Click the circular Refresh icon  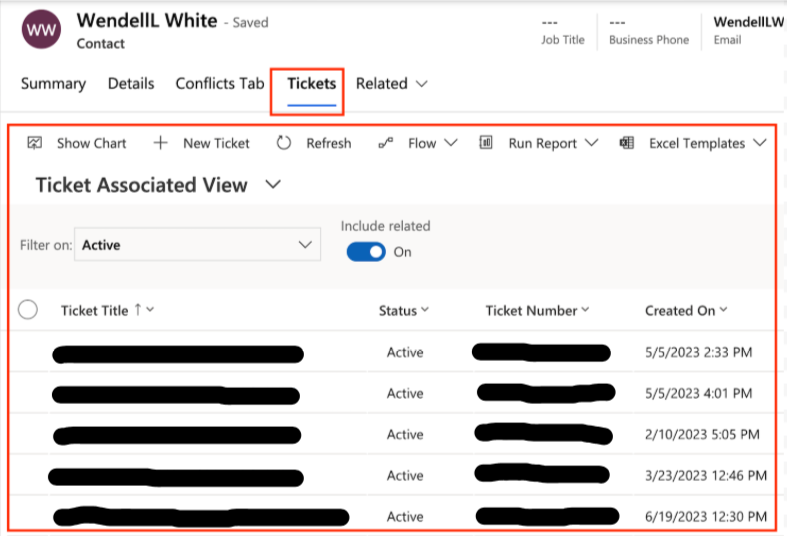(284, 143)
